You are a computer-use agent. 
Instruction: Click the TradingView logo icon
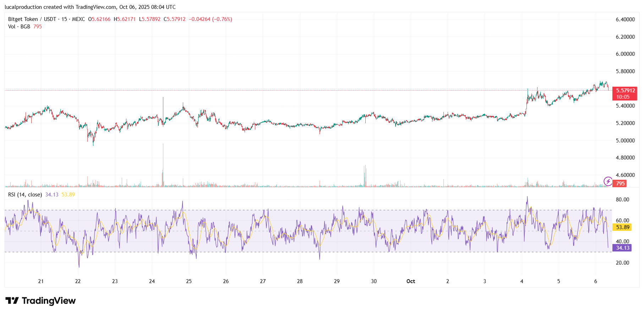12,301
